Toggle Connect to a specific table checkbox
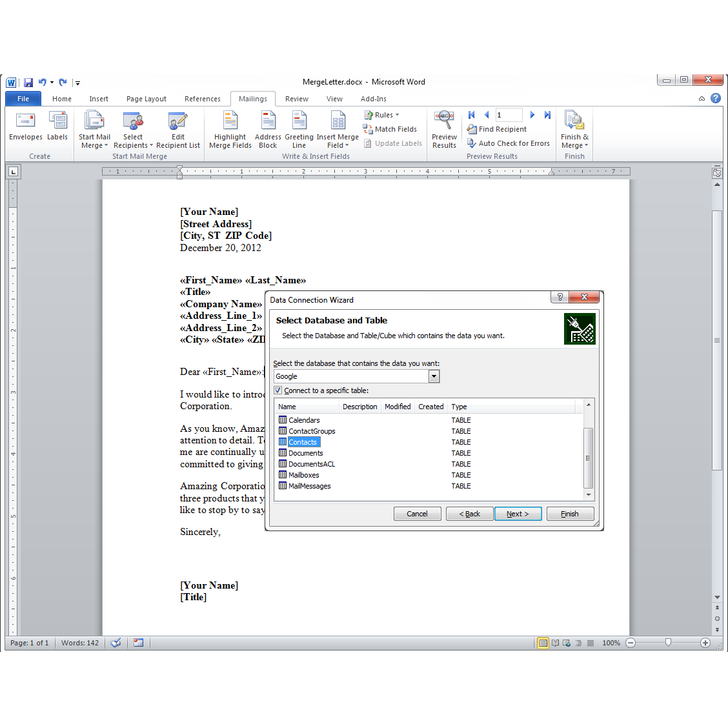 click(x=278, y=390)
